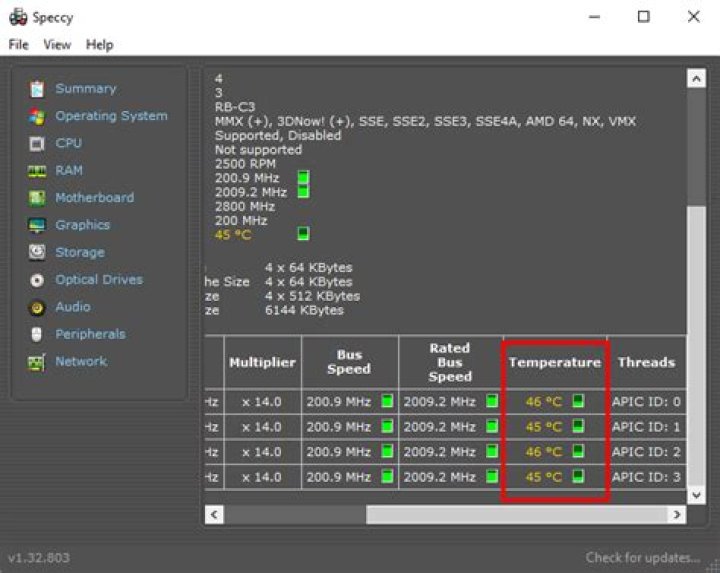Image resolution: width=720 pixels, height=573 pixels.
Task: Click the 6144 KBytes cache value
Action: pos(304,310)
